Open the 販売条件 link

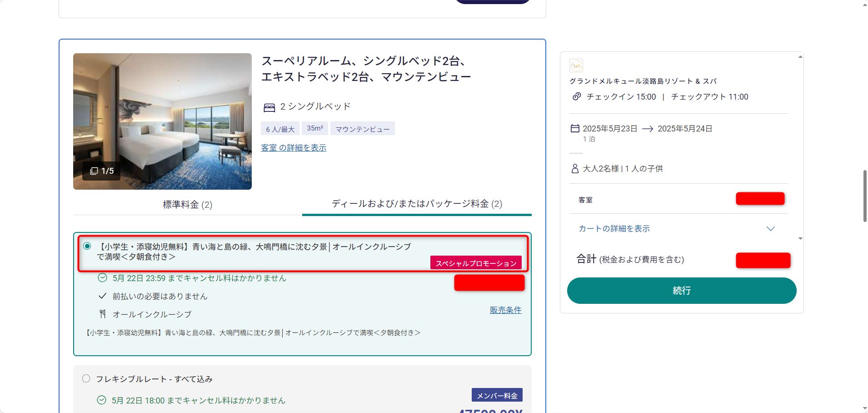[505, 310]
